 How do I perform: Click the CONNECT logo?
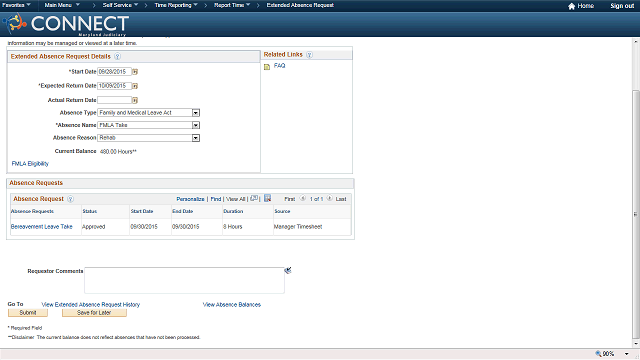click(66, 24)
